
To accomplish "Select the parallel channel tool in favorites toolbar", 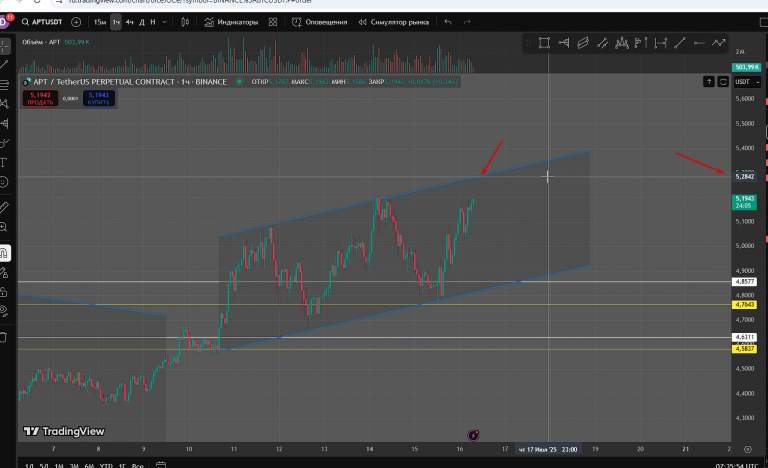I will [x=583, y=43].
